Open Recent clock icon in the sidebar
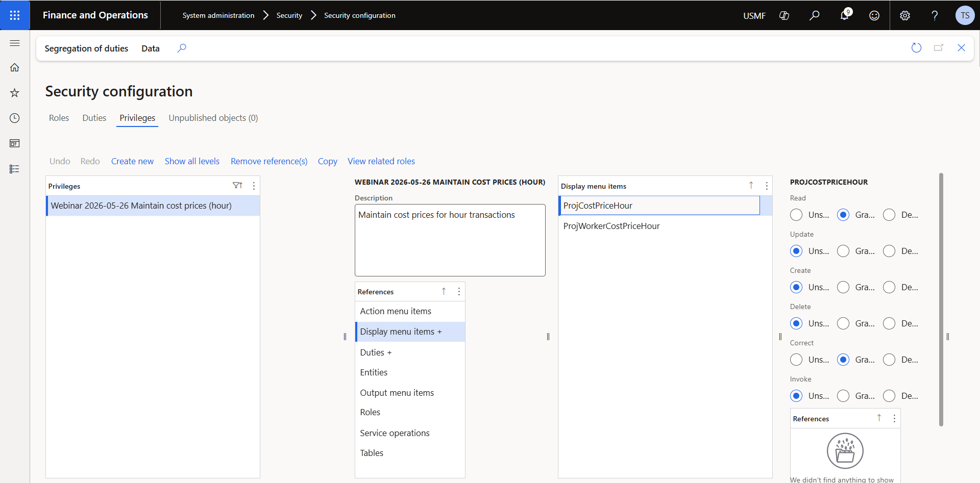980x483 pixels. coord(15,118)
